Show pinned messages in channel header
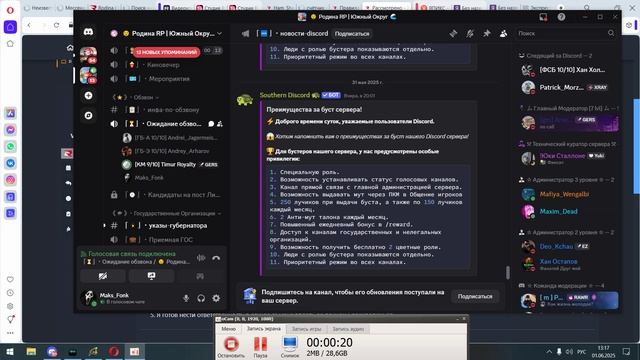The width and height of the screenshot is (640, 360). tap(487, 33)
